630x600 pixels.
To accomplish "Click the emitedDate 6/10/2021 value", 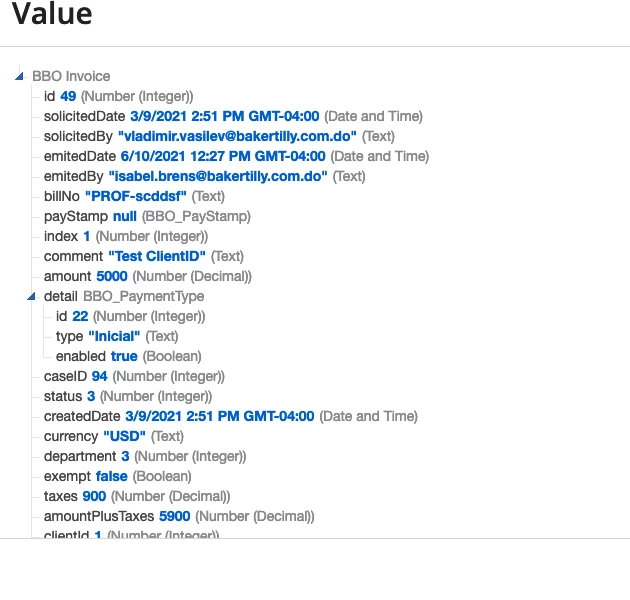I will 223,156.
